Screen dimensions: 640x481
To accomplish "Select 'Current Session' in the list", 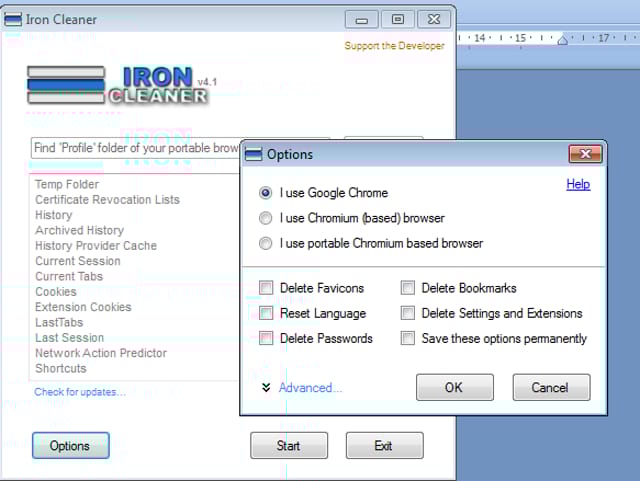I will pyautogui.click(x=78, y=261).
